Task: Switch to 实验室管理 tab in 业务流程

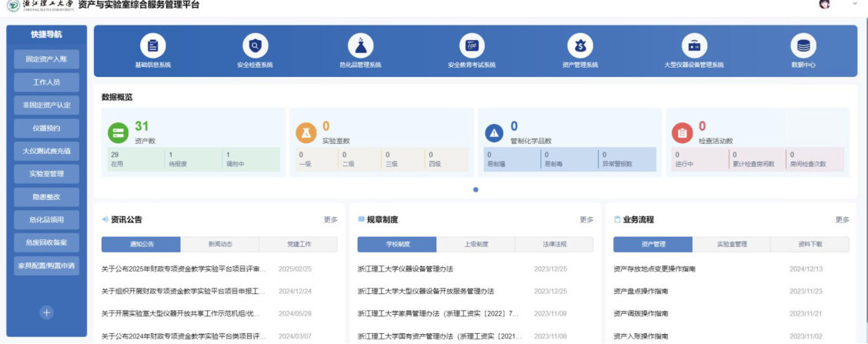Action: point(732,244)
